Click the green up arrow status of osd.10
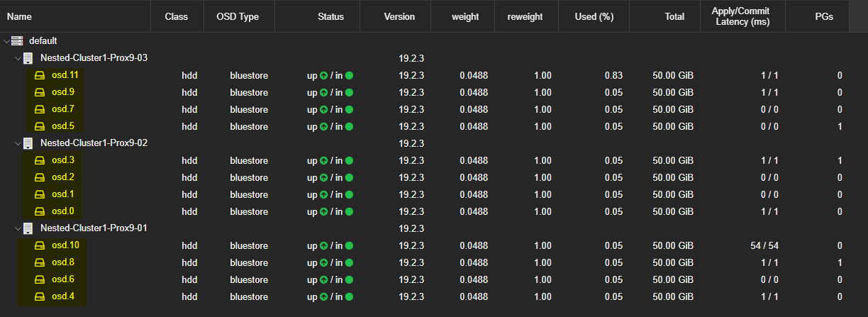This screenshot has width=868, height=317. 323,245
